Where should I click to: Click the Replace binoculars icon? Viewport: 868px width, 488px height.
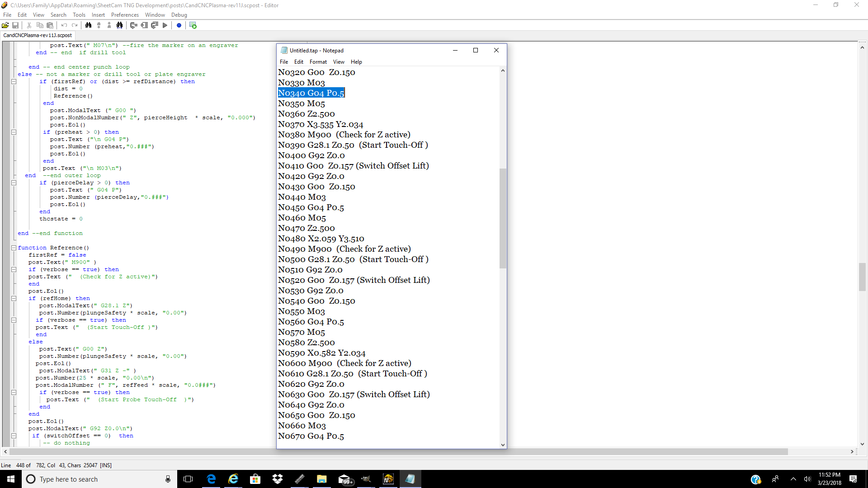point(119,25)
